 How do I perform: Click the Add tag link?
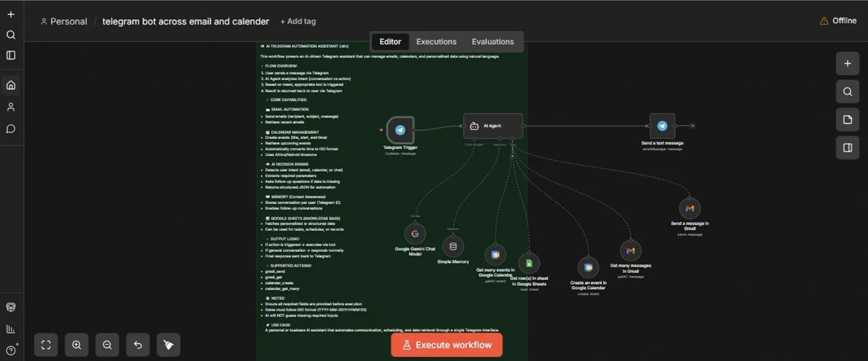coord(298,21)
